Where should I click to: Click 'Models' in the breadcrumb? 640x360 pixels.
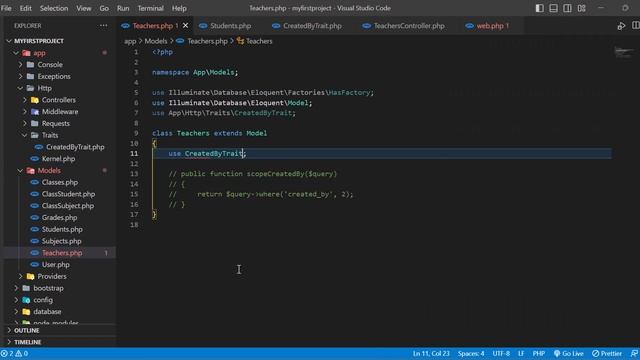pyautogui.click(x=156, y=41)
